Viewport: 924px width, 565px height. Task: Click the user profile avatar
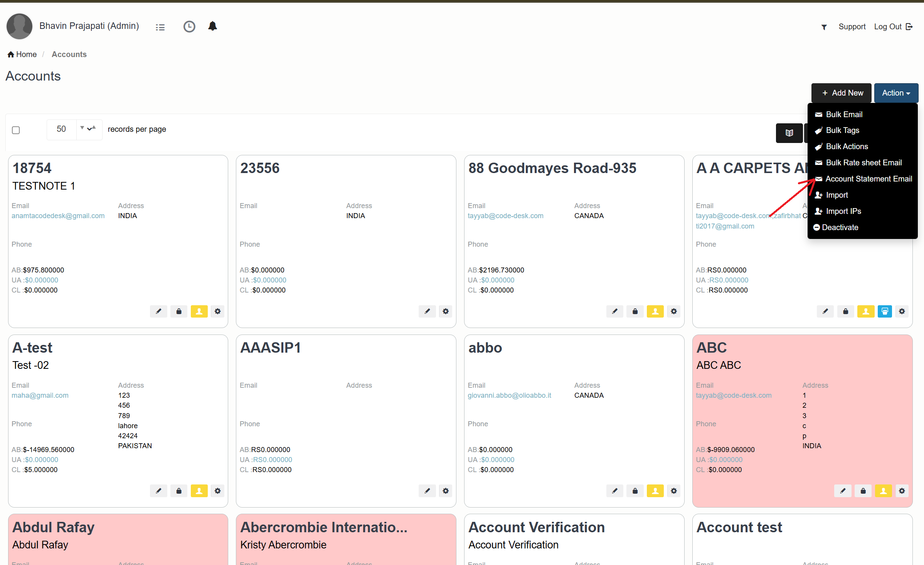19,26
